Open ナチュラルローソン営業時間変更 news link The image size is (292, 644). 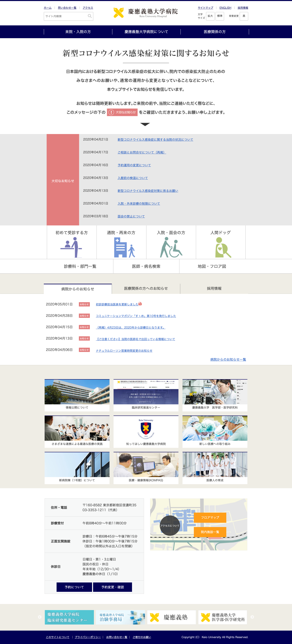[x=124, y=351]
